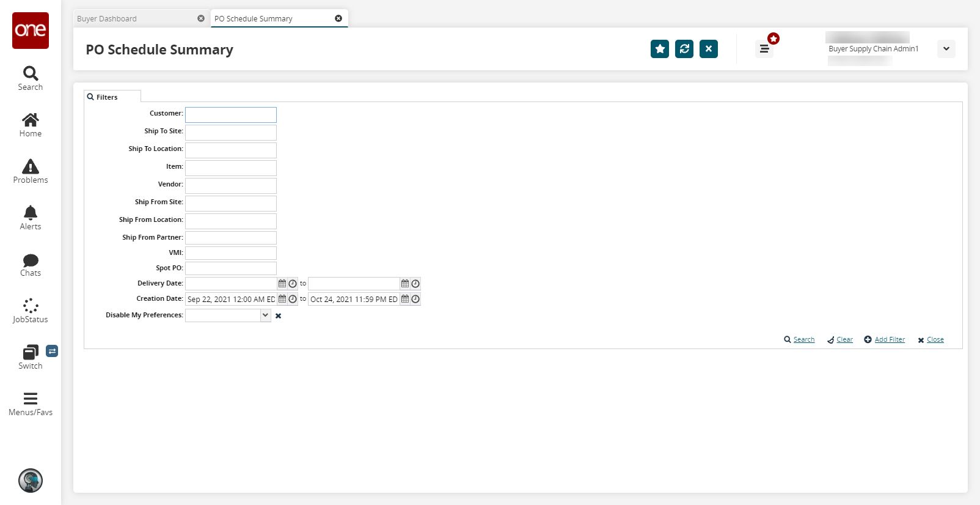Image resolution: width=980 pixels, height=505 pixels.
Task: Focus the Item input field
Action: coord(231,168)
